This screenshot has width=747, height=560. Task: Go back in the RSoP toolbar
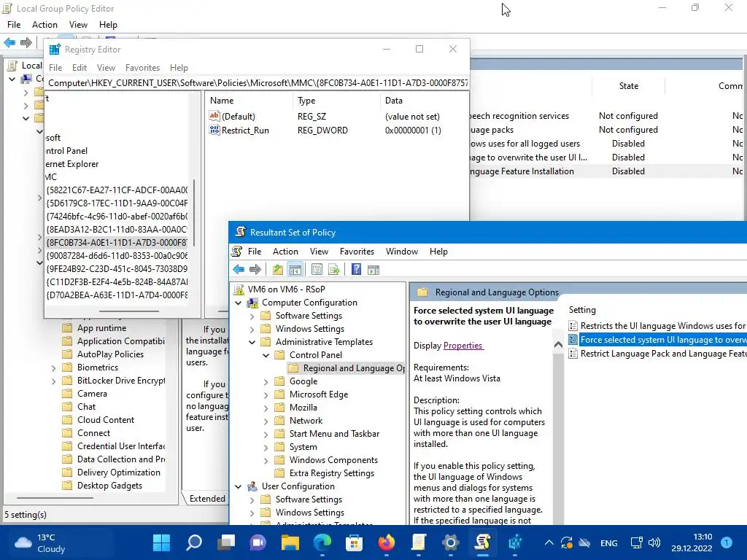tap(239, 270)
